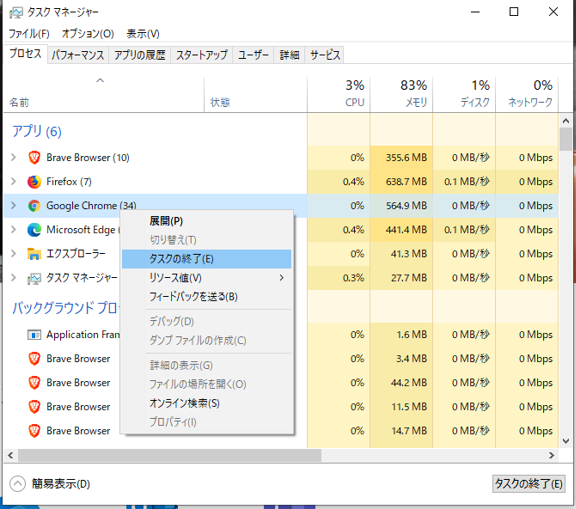Choose オンライン検索(S) in the context menu

pos(206,403)
